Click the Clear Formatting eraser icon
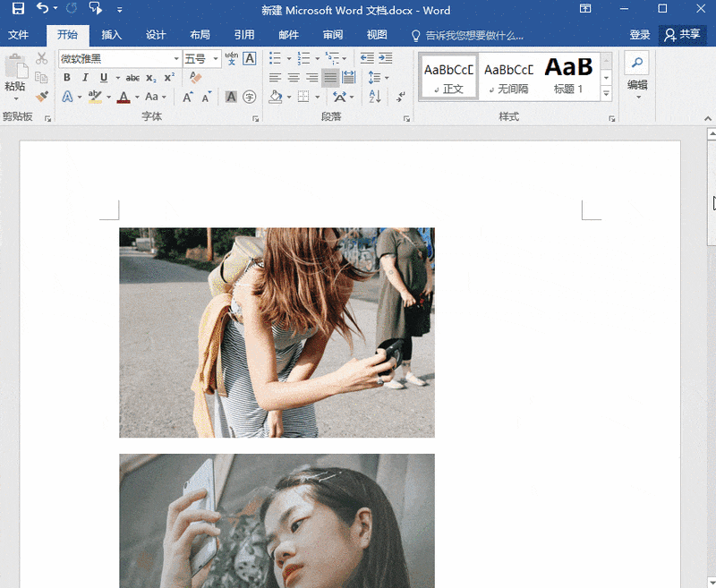Image resolution: width=716 pixels, height=588 pixels. [x=196, y=78]
